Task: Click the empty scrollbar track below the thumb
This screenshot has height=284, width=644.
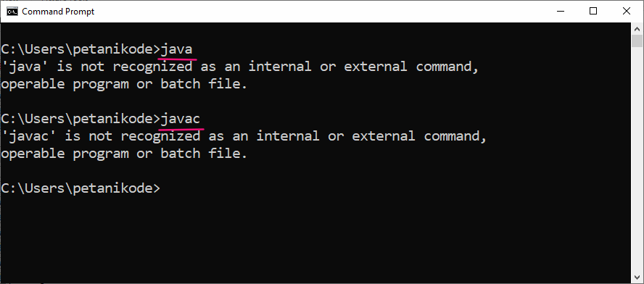Action: (637, 160)
